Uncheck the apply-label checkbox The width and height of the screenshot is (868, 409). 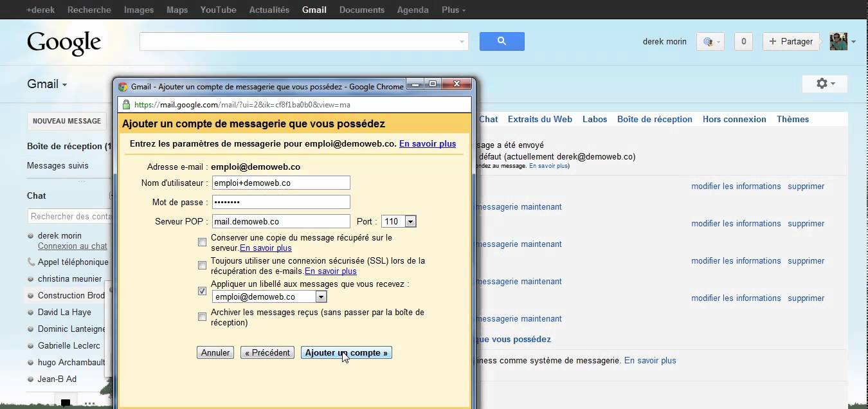point(202,291)
